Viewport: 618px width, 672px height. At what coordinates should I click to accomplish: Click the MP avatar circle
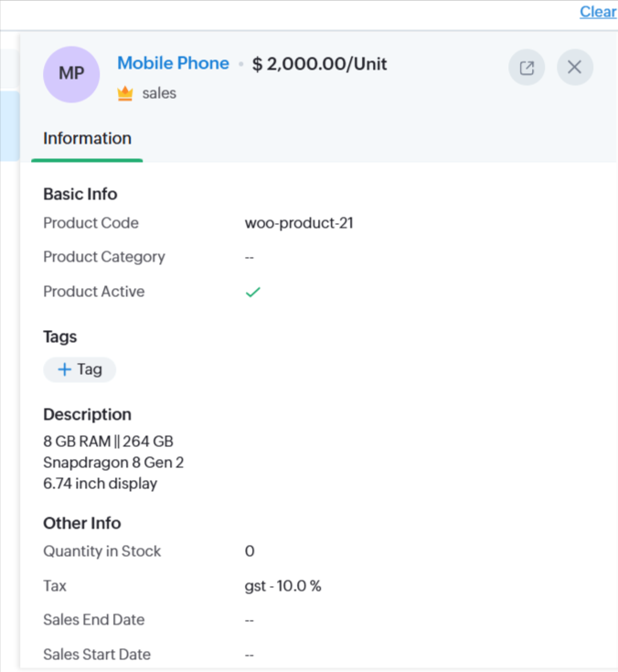[x=71, y=74]
